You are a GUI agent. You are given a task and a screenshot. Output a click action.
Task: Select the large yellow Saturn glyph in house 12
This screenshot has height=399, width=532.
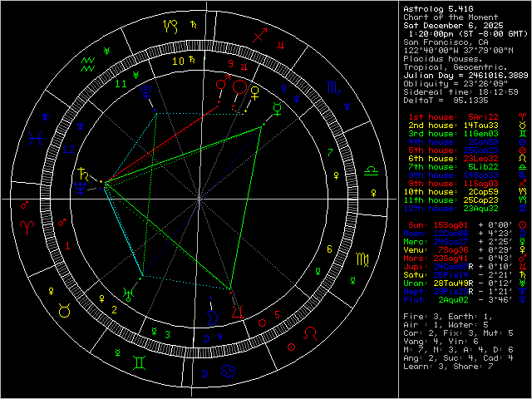click(83, 174)
